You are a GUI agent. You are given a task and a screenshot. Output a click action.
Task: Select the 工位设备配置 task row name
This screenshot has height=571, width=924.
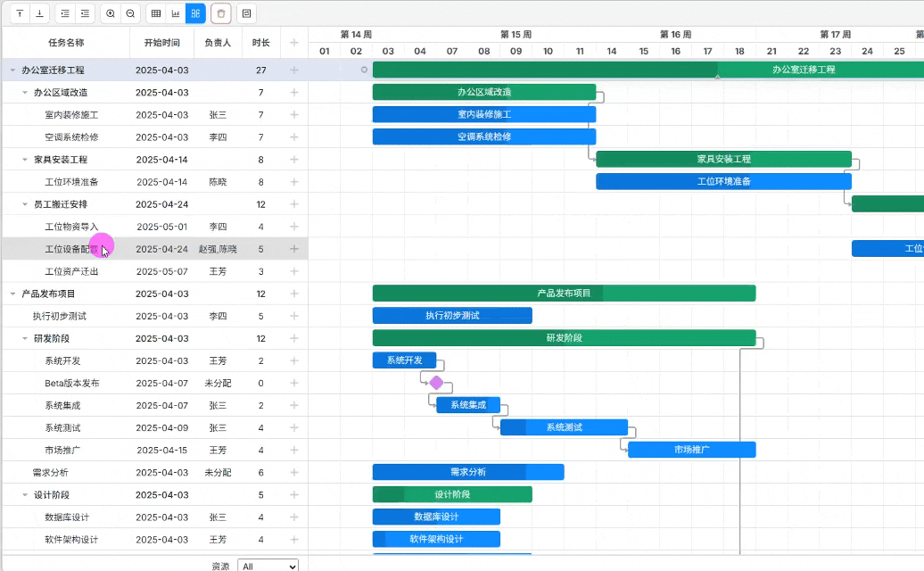point(71,249)
